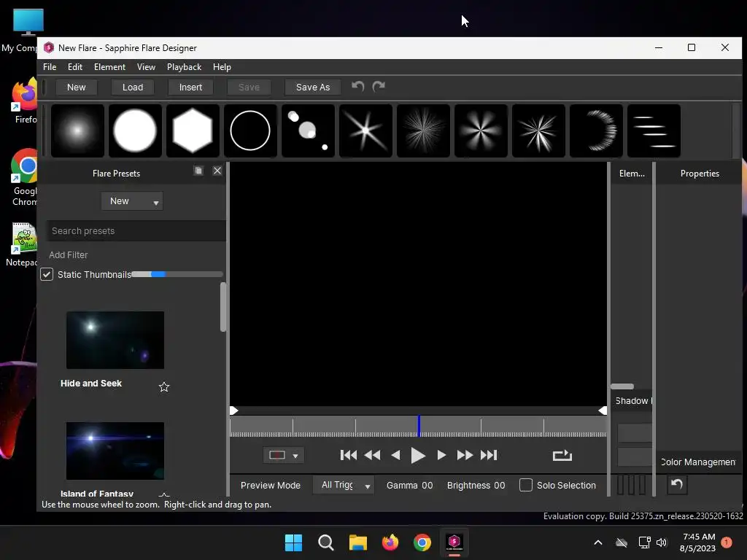Add the solid disc element
This screenshot has height=560, width=747.
[x=135, y=131]
